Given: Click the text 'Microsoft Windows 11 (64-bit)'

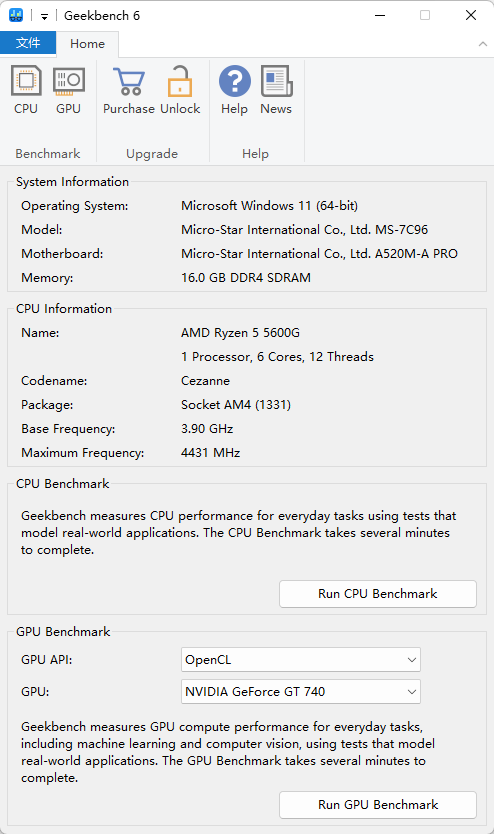Looking at the screenshot, I should click(269, 206).
